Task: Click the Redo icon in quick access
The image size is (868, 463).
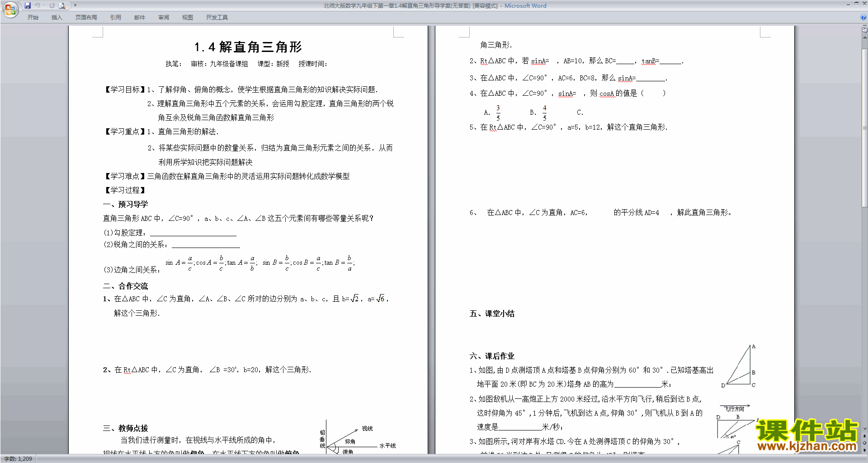Action: click(x=52, y=5)
